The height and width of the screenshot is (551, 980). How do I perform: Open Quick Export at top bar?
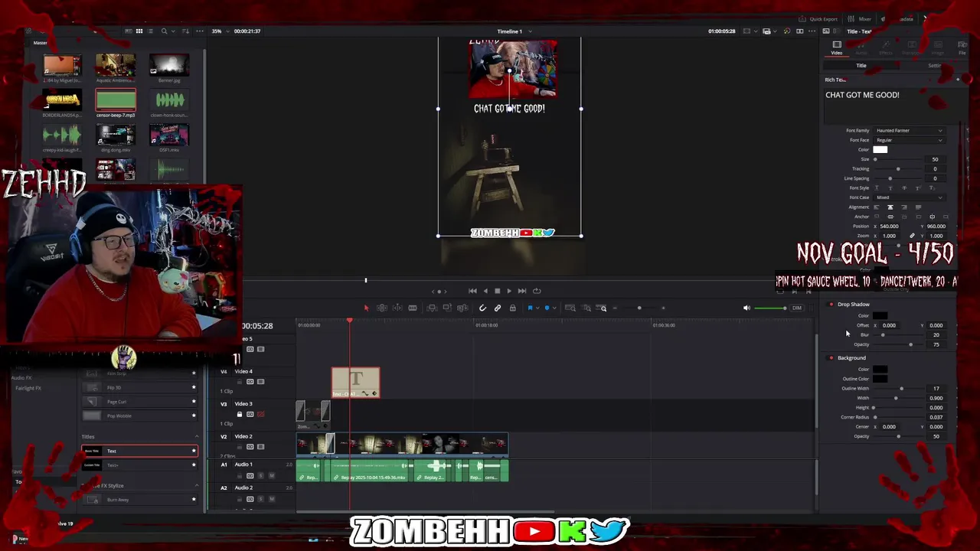pos(818,19)
